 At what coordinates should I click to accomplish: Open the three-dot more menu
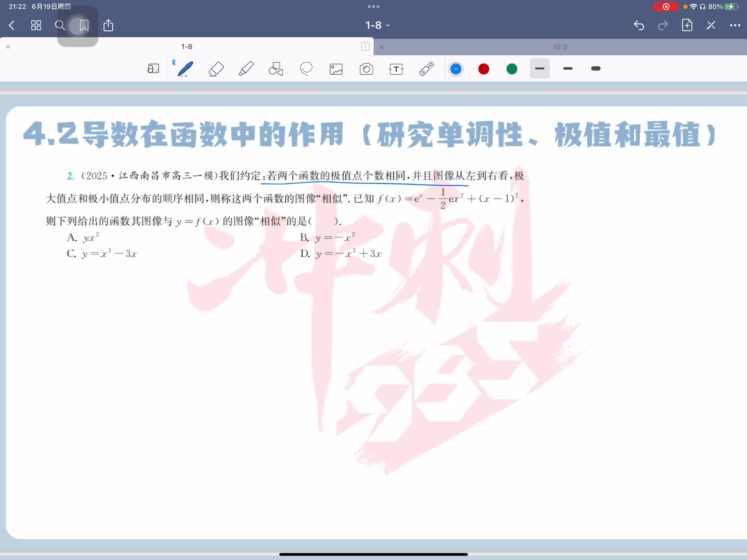tap(734, 25)
